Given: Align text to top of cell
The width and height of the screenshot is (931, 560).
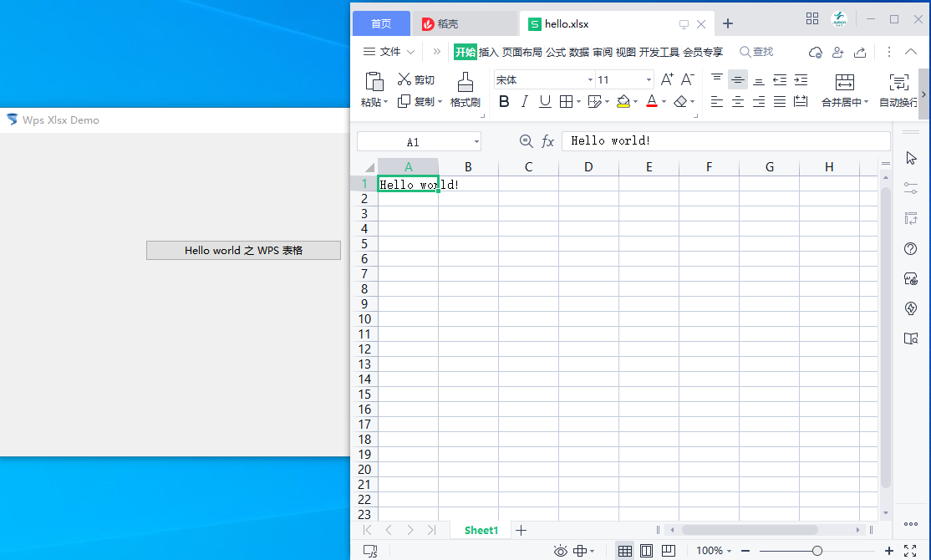Looking at the screenshot, I should (x=717, y=79).
